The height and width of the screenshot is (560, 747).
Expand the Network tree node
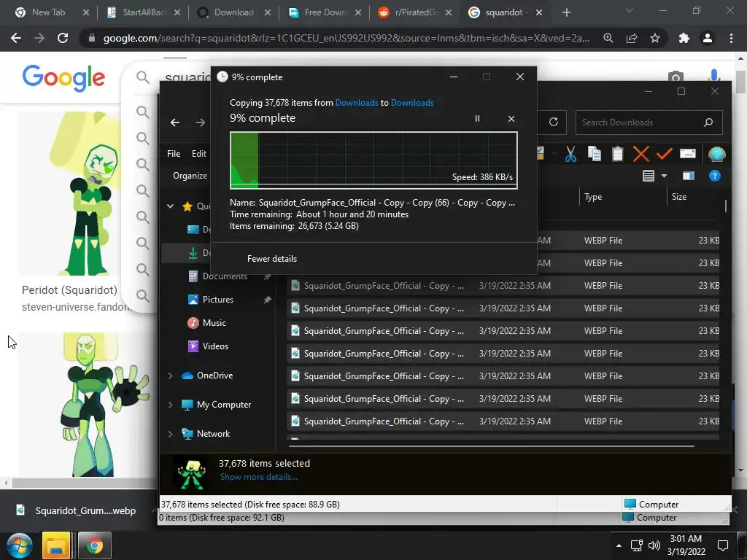coord(170,434)
